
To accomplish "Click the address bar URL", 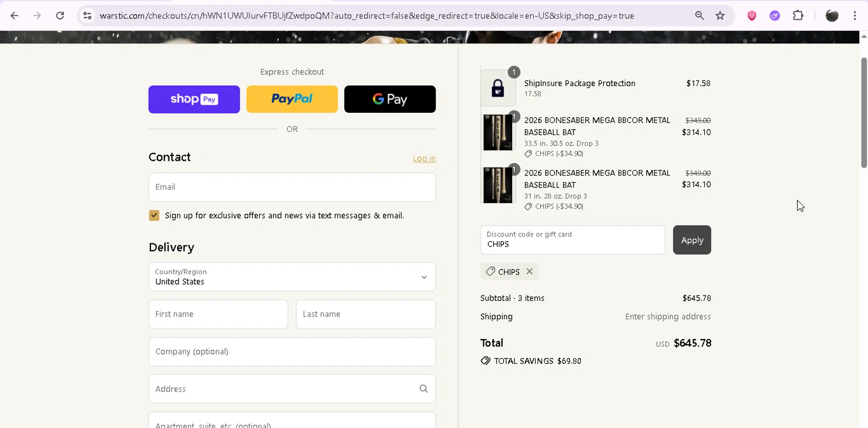I will click(367, 16).
